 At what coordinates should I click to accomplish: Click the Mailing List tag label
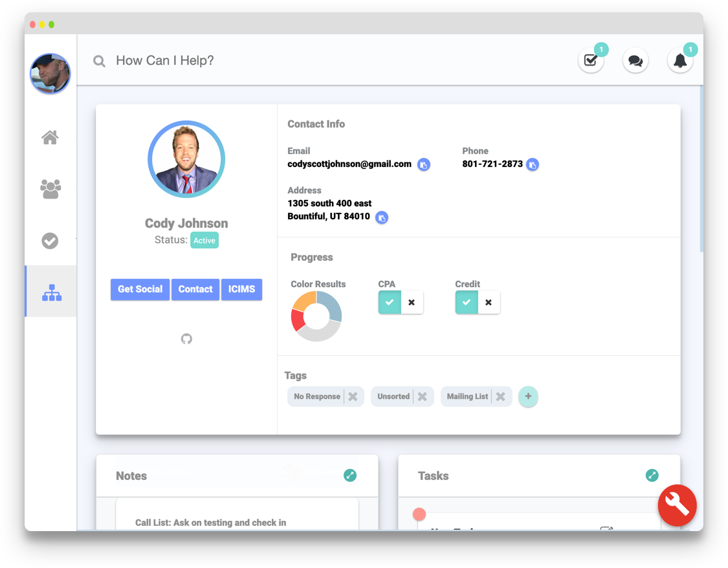(467, 397)
